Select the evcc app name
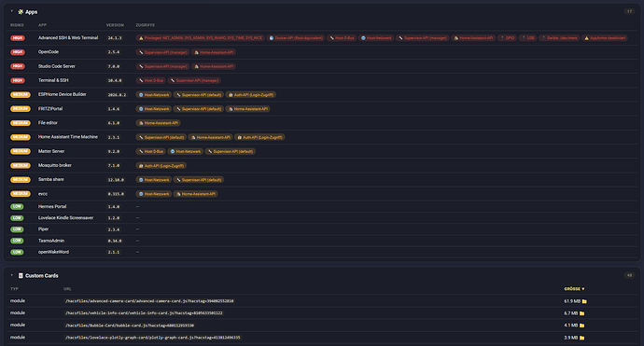Image resolution: width=644 pixels, height=346 pixels. (43, 194)
